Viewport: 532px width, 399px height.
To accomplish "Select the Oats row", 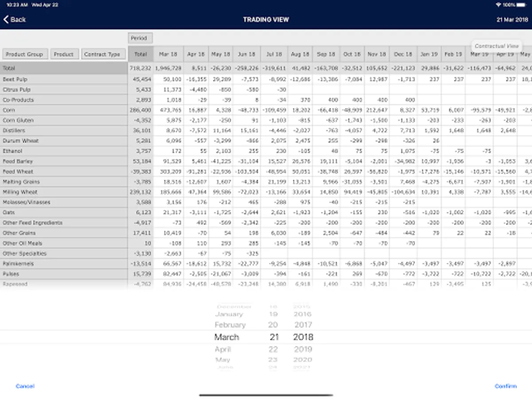I will [x=64, y=212].
